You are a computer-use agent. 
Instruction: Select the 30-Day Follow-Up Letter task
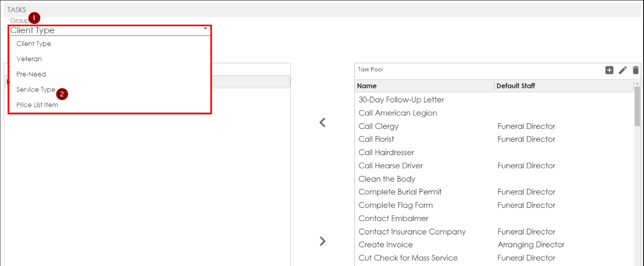point(401,100)
